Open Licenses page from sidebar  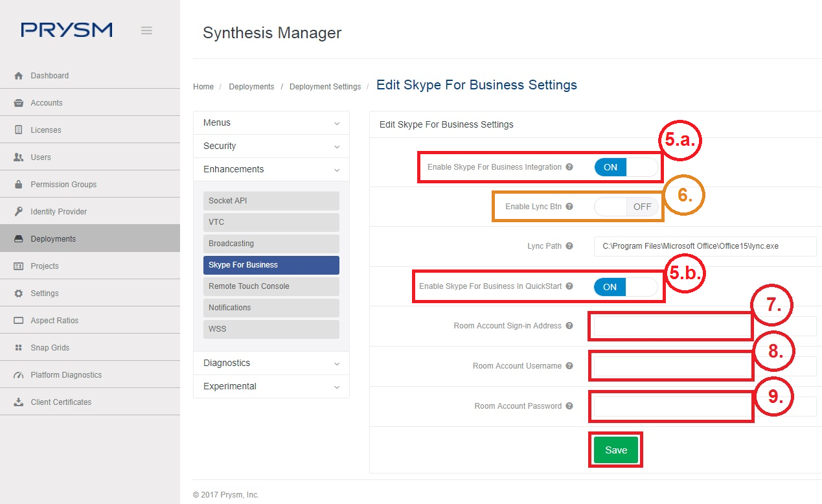tap(90, 130)
